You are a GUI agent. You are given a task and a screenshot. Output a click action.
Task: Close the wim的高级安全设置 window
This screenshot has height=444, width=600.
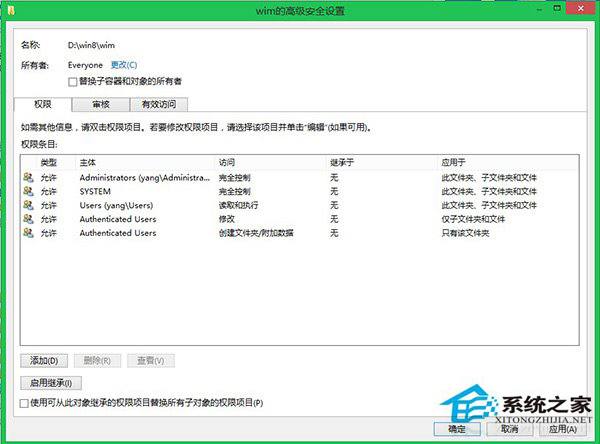577,12
